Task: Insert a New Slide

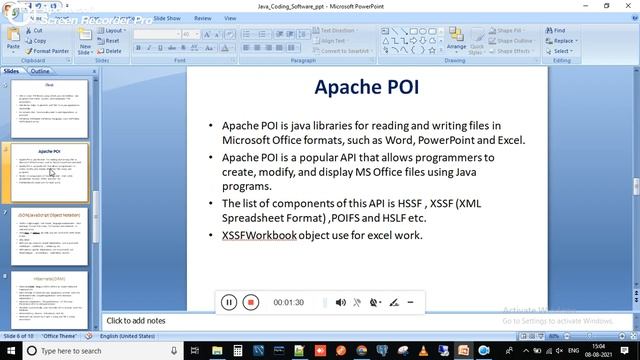Action: tap(85, 41)
